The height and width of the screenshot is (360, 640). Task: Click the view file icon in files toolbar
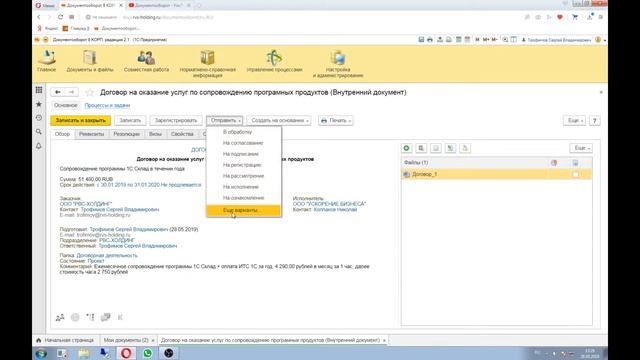(421, 148)
